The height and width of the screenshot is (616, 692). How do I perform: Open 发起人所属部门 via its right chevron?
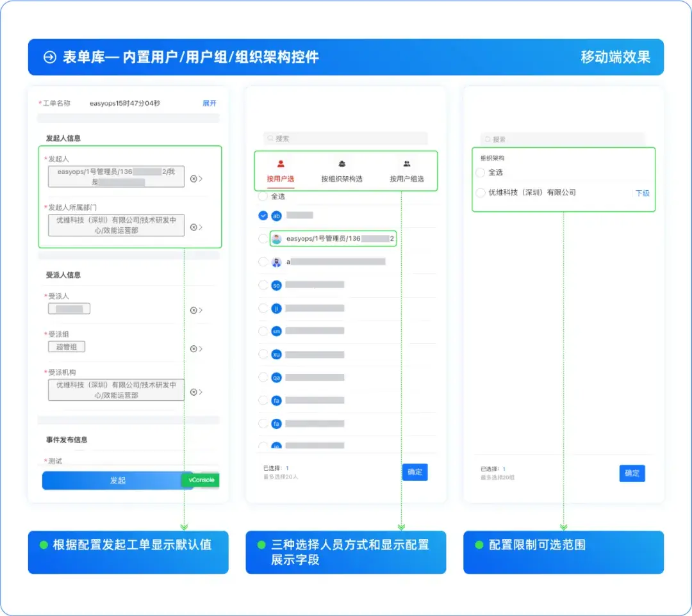pos(201,227)
